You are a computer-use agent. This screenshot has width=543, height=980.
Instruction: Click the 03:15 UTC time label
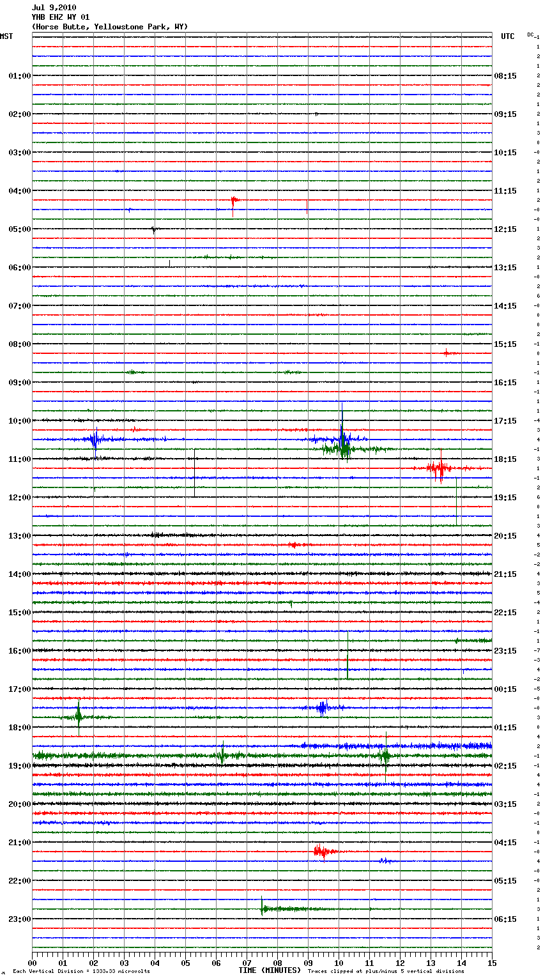click(x=505, y=804)
